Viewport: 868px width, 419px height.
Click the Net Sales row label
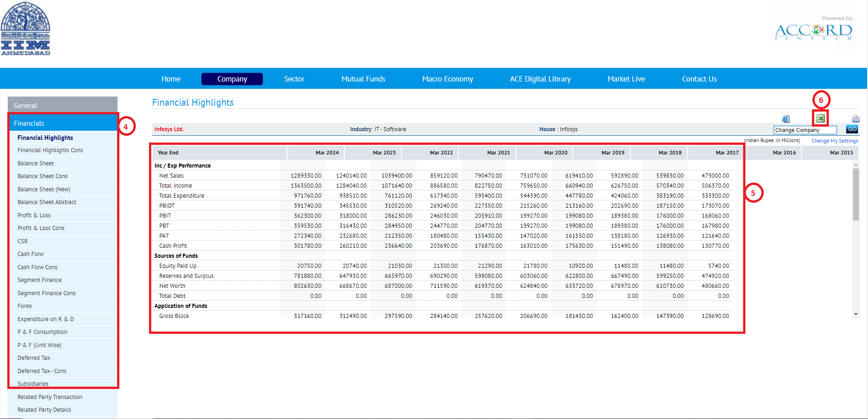[171, 176]
